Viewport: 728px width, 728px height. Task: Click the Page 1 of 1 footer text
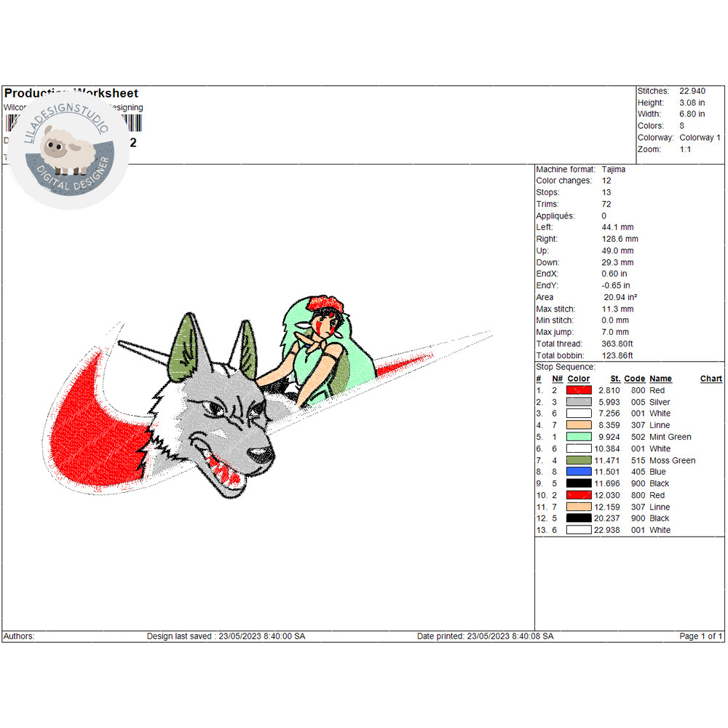pyautogui.click(x=700, y=636)
